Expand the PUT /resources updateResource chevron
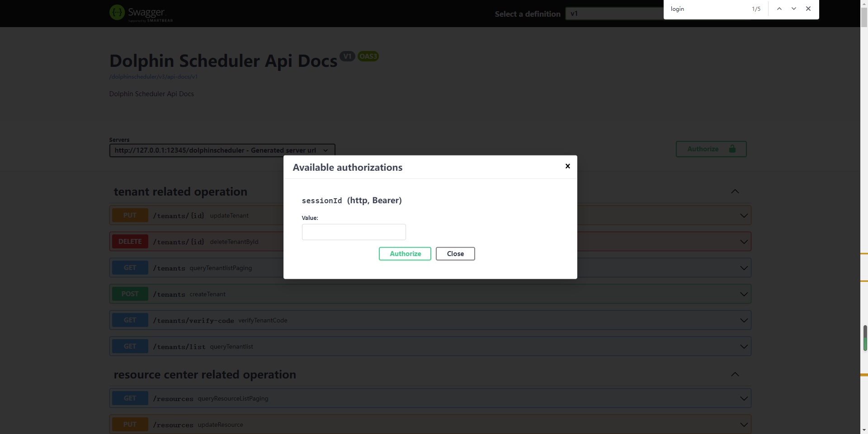Viewport: 868px width, 434px height. (x=744, y=425)
